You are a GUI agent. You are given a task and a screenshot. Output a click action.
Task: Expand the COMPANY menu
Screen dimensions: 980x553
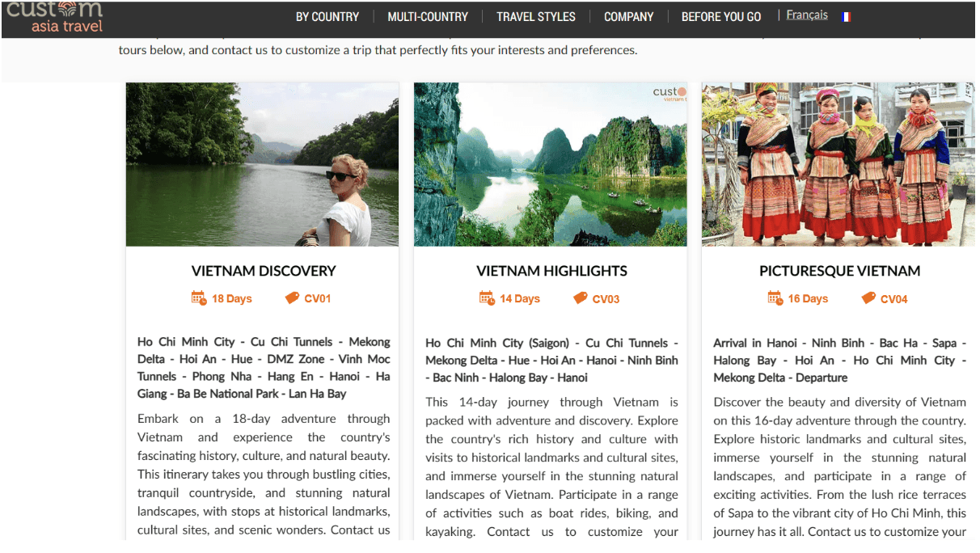point(628,16)
